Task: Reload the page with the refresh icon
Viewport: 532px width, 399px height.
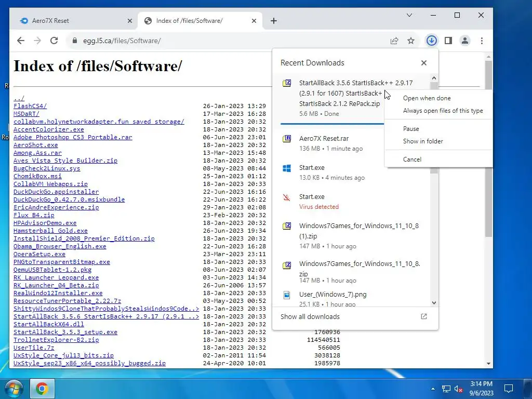Action: pyautogui.click(x=54, y=41)
